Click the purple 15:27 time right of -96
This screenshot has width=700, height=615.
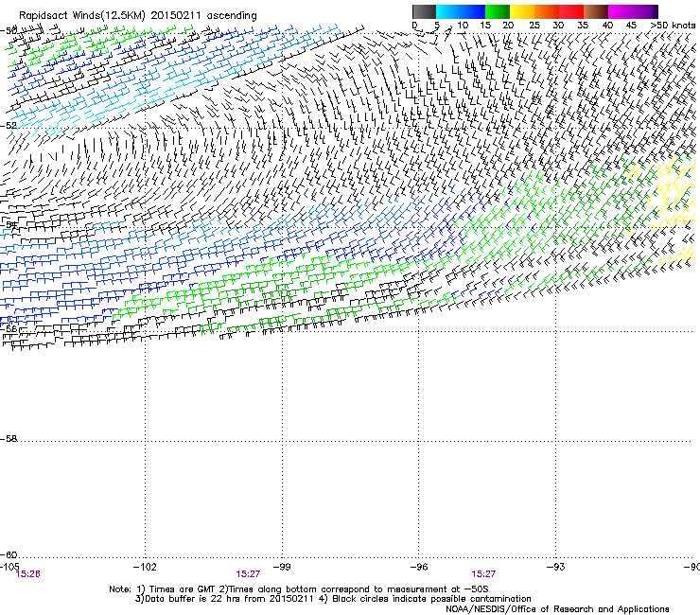(483, 574)
